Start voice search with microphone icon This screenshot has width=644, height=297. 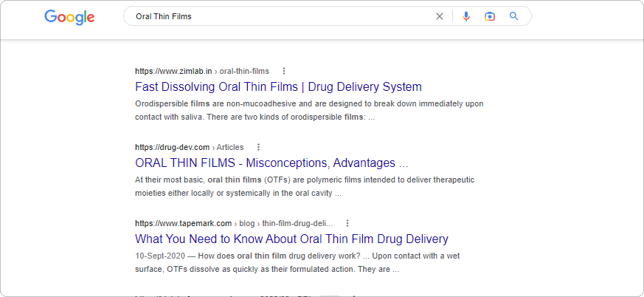pos(465,16)
